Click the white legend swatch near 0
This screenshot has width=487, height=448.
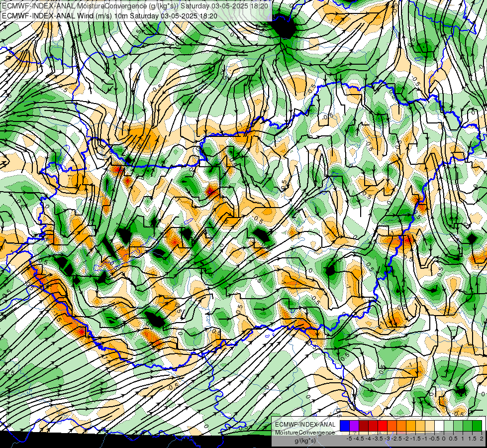439,426
